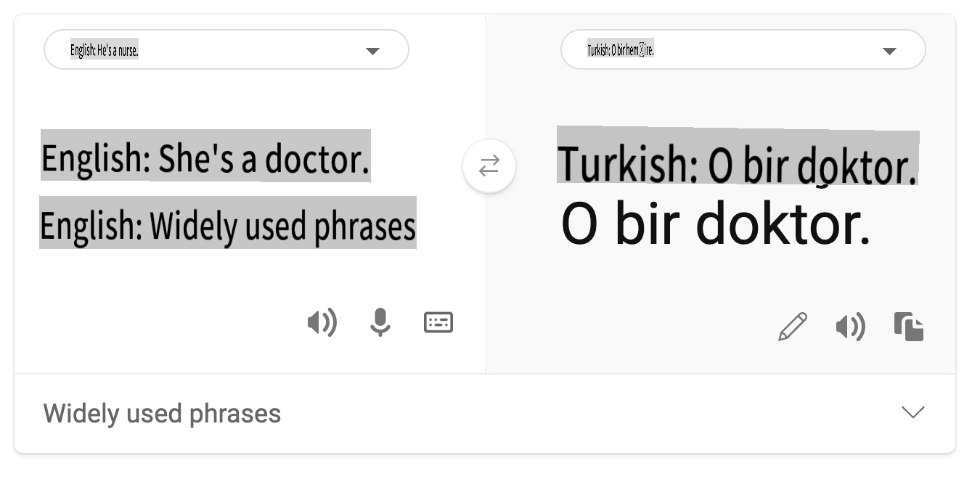Start voice input with microphone icon
Image resolution: width=980 pixels, height=482 pixels.
[x=380, y=322]
